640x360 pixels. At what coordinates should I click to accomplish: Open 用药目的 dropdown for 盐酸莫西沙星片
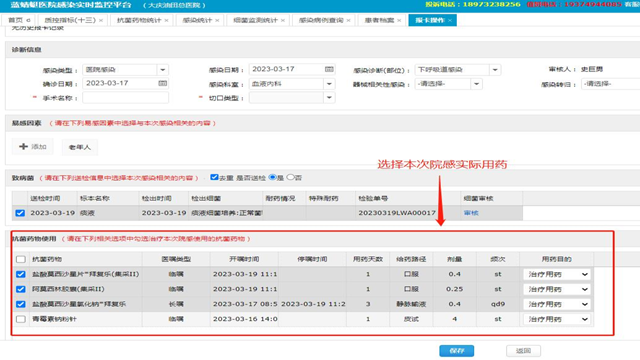pos(557,274)
